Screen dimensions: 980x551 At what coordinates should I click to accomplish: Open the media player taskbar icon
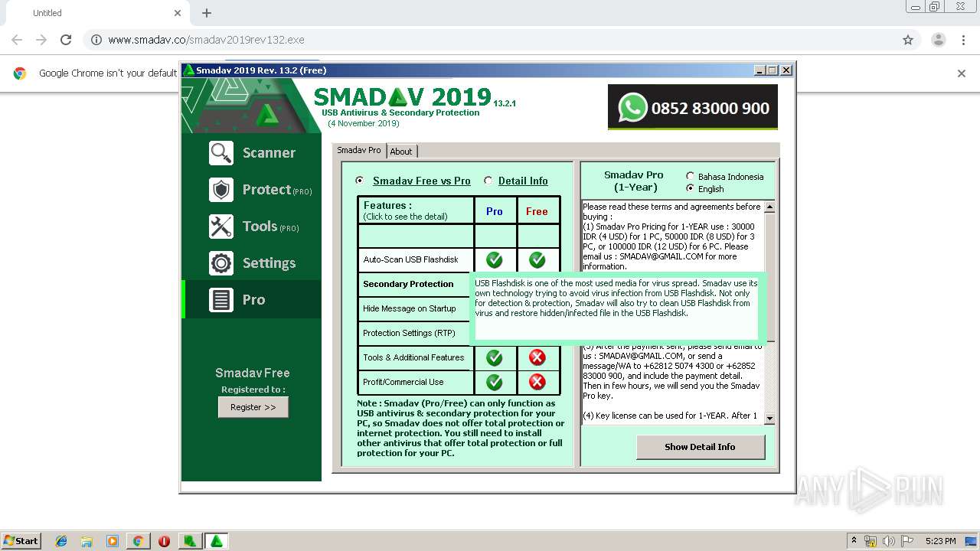[113, 541]
